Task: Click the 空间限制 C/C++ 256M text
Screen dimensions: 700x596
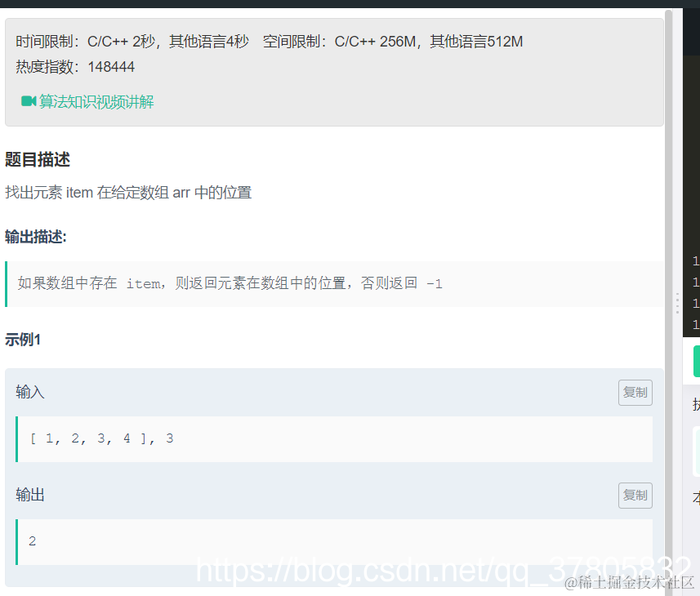Action: (393, 42)
